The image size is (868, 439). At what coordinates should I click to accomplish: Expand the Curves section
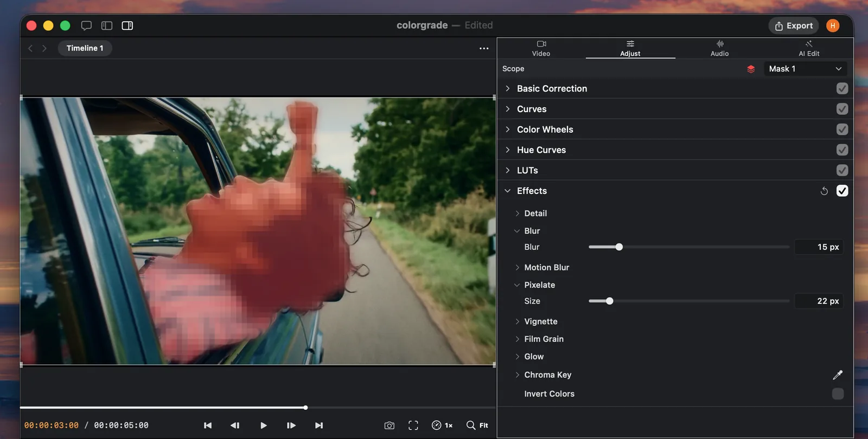click(x=507, y=109)
